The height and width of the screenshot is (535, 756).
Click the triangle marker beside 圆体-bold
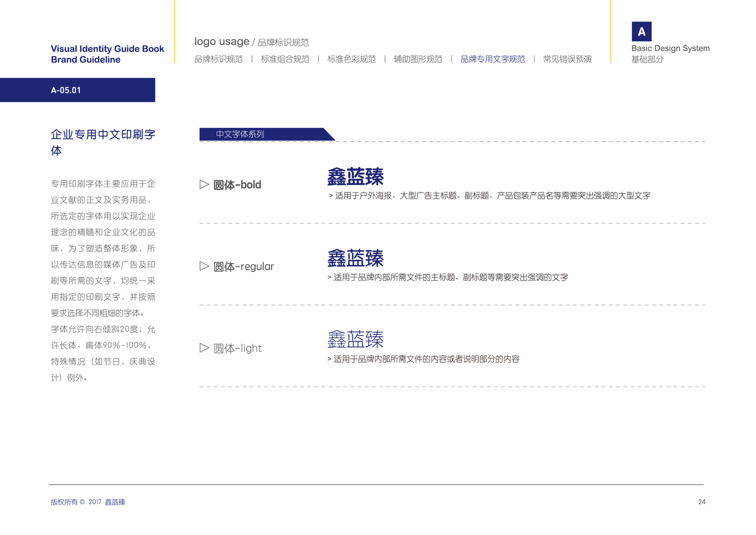(204, 184)
